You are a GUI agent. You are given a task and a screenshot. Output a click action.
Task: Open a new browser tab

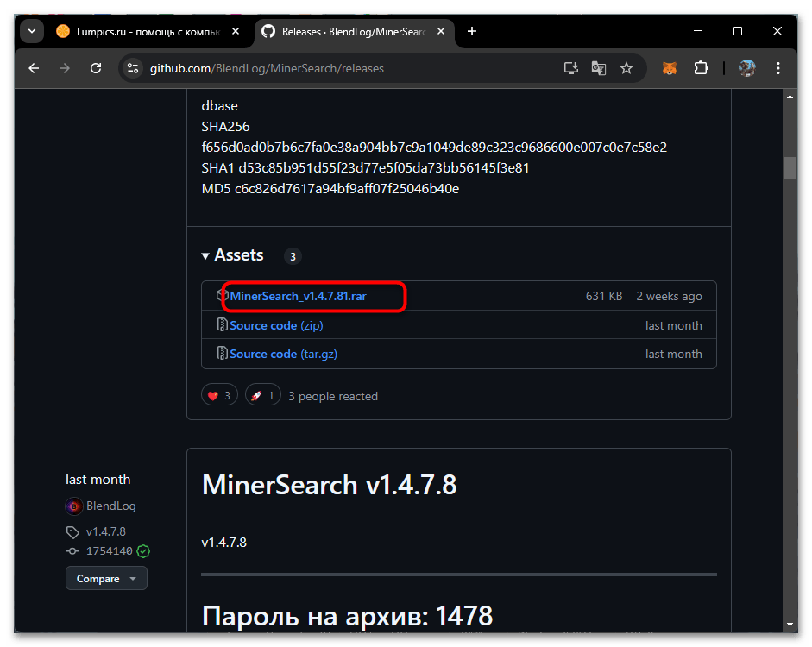click(x=472, y=32)
